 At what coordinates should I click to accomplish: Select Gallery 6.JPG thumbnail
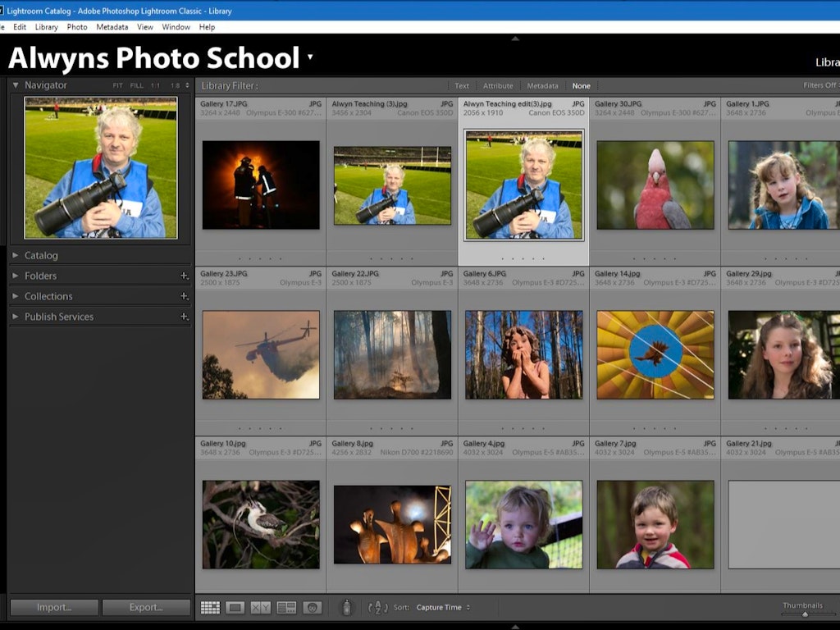click(524, 354)
